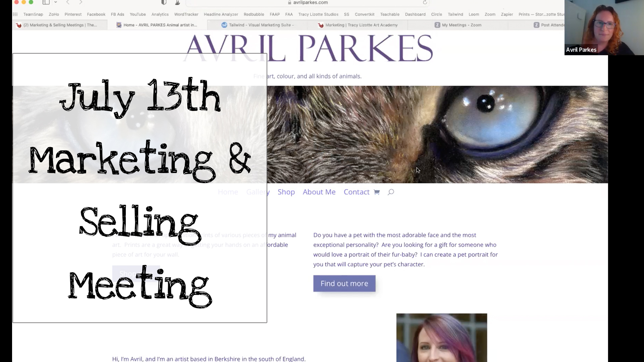644x362 pixels.
Task: Open the YouTube bookmark
Action: [138, 14]
